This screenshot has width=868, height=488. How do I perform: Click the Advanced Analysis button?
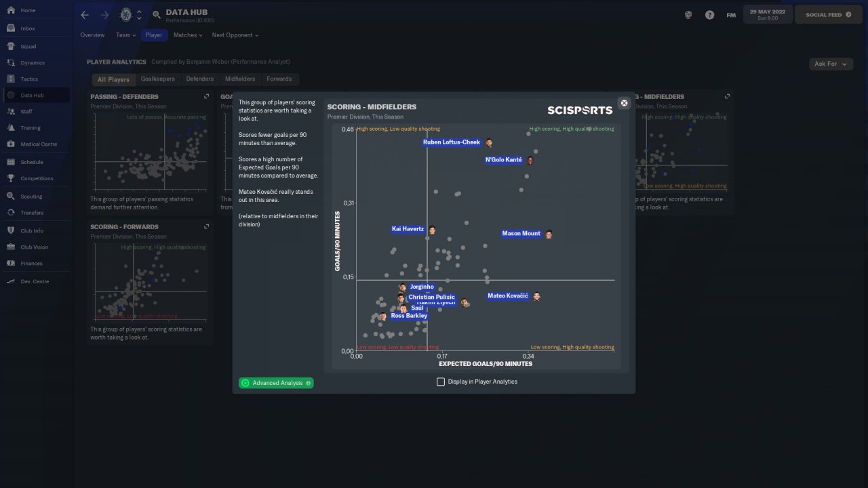point(276,384)
